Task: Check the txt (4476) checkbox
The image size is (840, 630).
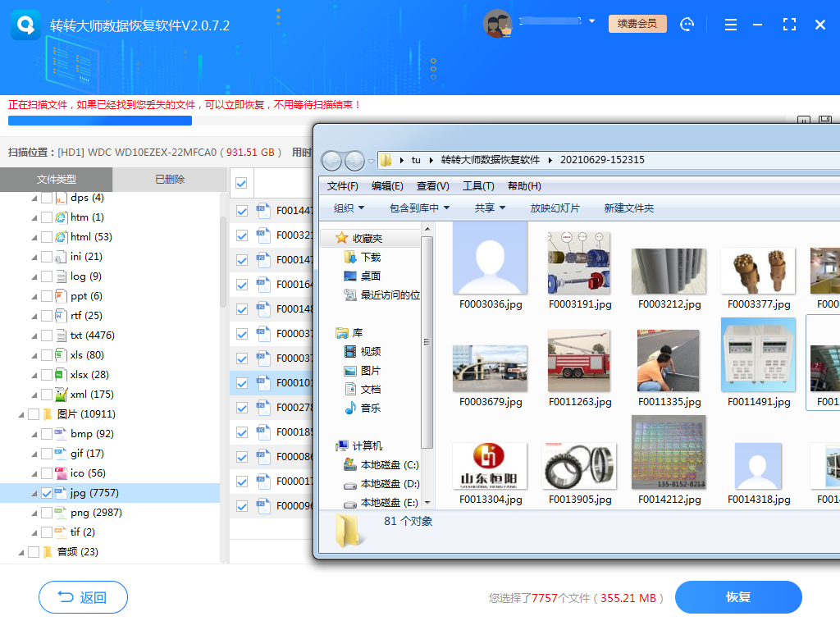Action: [47, 335]
